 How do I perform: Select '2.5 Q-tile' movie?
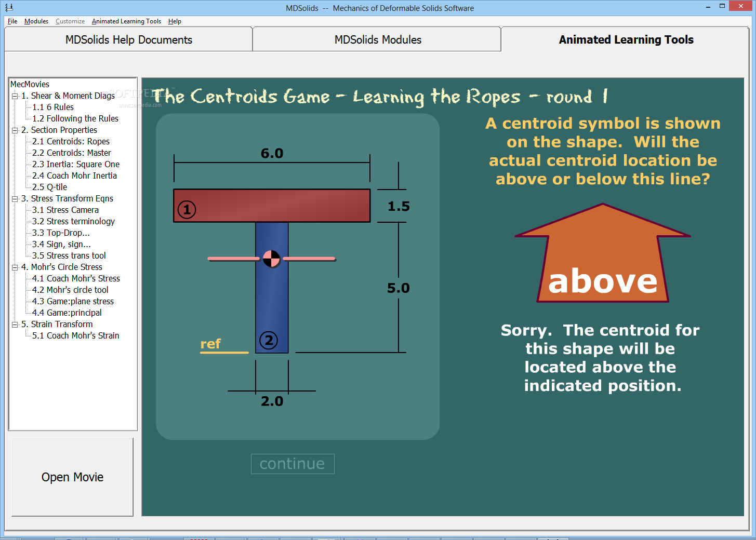pos(49,187)
